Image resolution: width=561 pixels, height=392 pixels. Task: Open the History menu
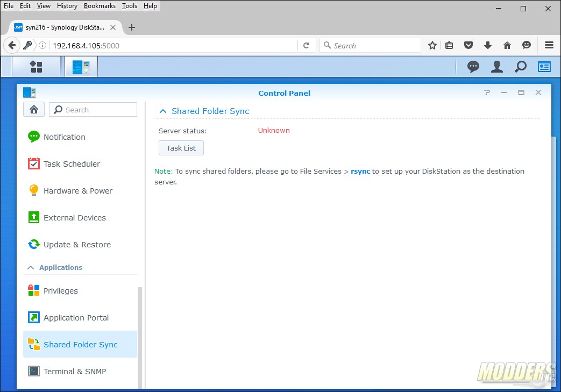tap(67, 6)
